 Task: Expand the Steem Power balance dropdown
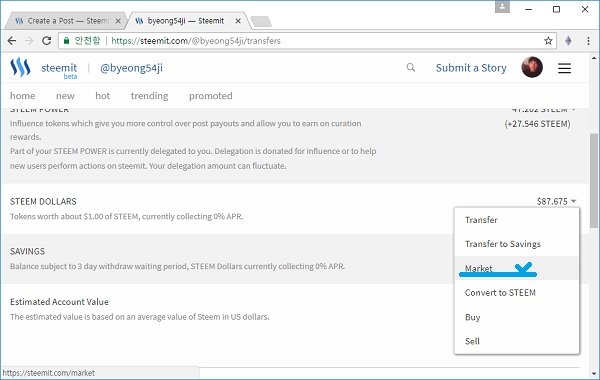(544, 110)
